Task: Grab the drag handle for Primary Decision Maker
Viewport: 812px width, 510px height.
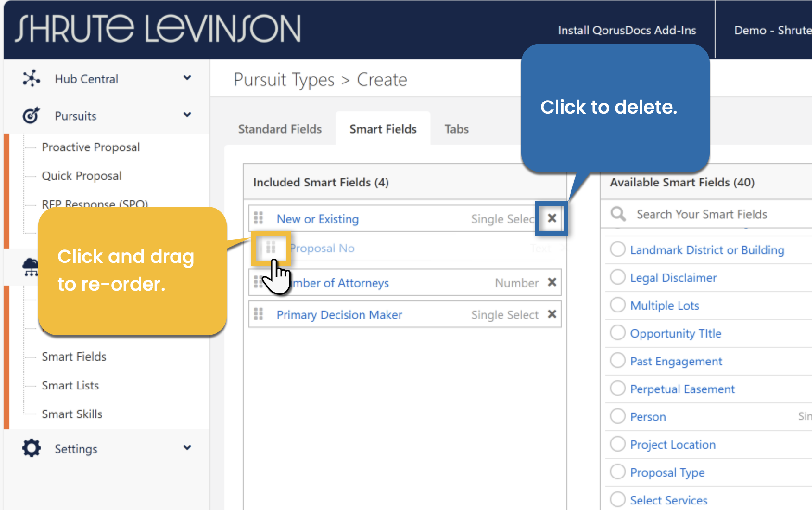Action: coord(259,314)
